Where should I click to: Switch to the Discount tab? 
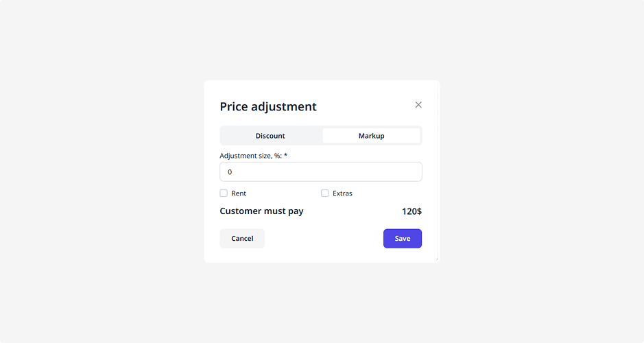[x=271, y=136]
